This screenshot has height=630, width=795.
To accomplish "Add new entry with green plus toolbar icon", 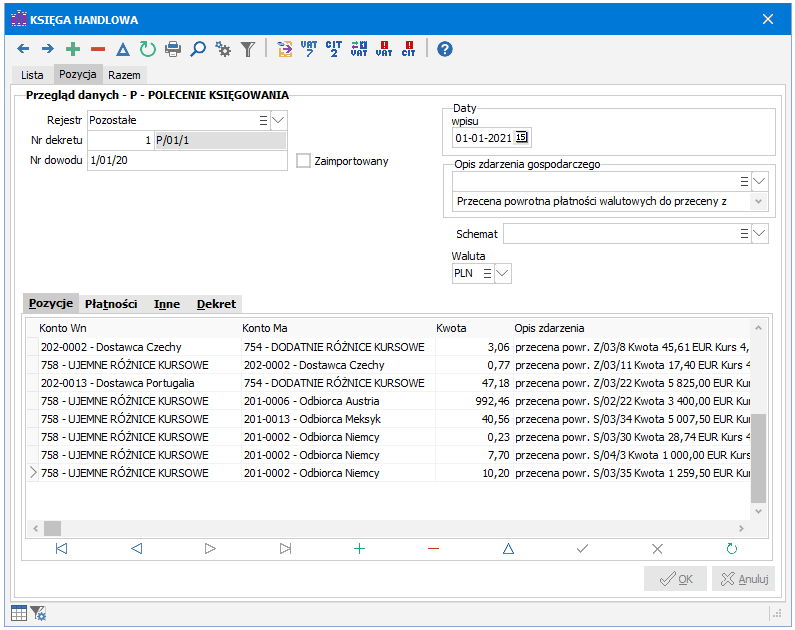I will pos(73,49).
